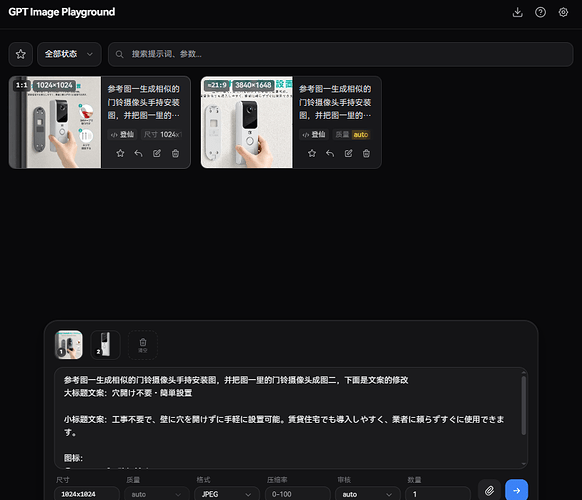Click the clear reference images trash button
582x500 pixels.
click(143, 345)
